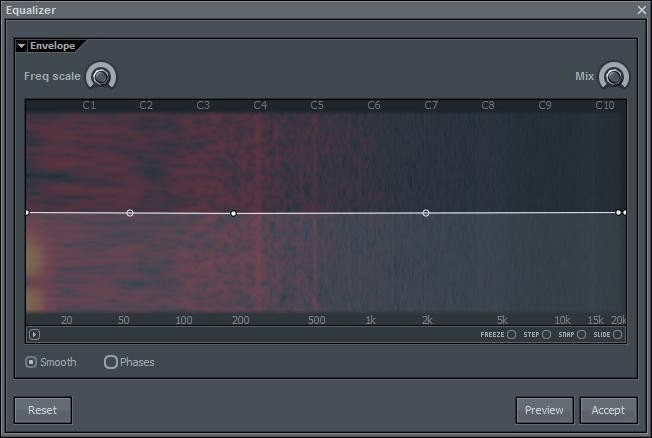Select the Smooth radio button

point(31,362)
